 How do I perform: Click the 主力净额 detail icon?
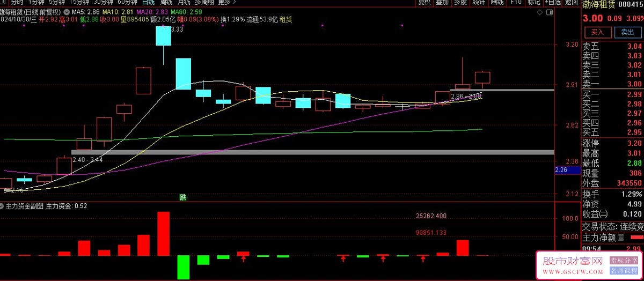pos(621,237)
